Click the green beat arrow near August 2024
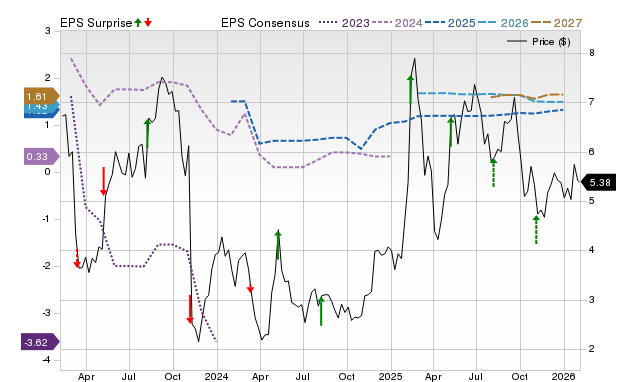The height and width of the screenshot is (382, 640). 321,311
